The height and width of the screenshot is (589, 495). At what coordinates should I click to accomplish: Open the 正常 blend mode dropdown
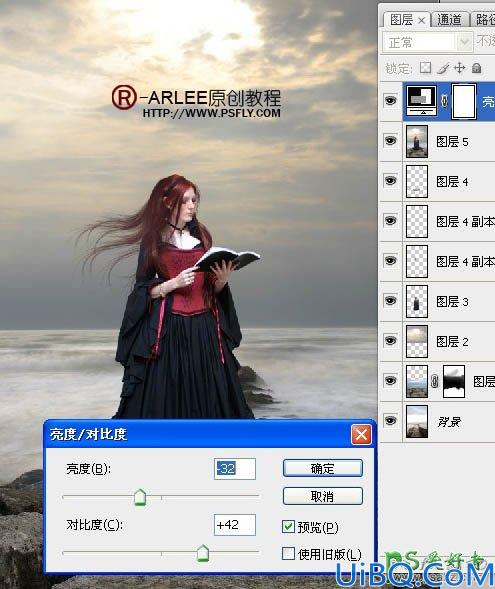pos(427,42)
